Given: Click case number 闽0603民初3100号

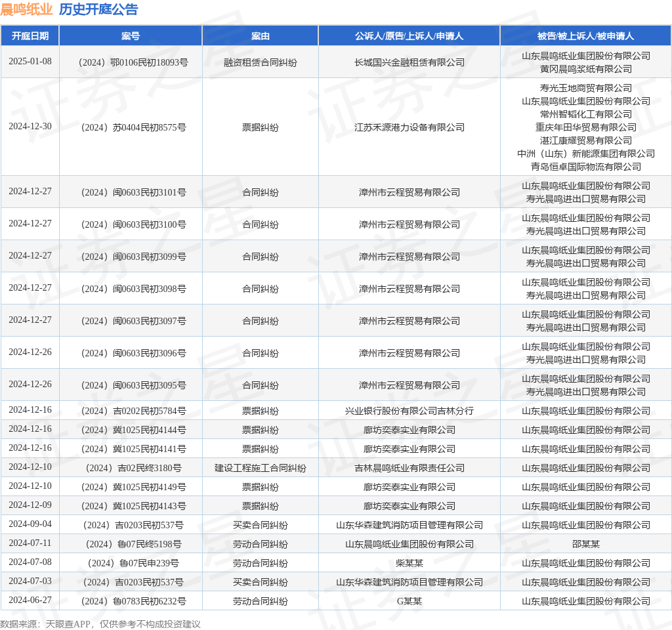Looking at the screenshot, I should click(x=133, y=224).
